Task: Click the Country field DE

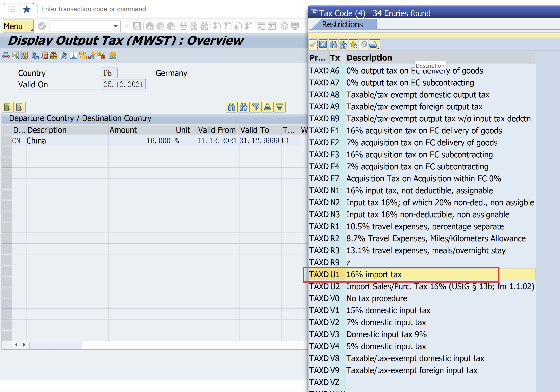Action: (x=109, y=73)
